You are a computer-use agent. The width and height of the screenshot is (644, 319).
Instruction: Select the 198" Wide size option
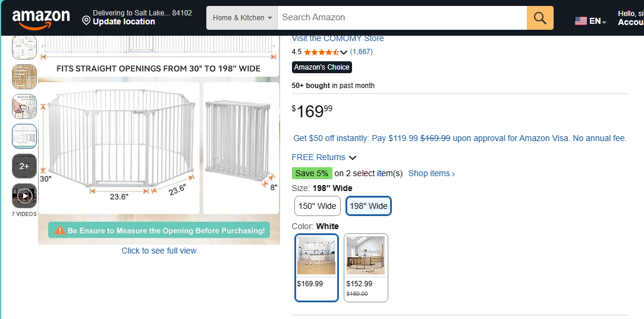click(x=369, y=206)
